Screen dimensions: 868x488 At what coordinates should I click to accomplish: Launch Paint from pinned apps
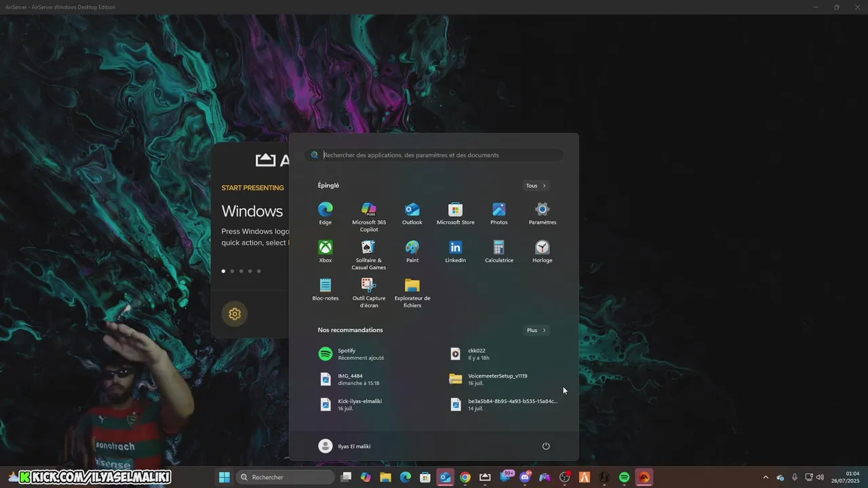[412, 251]
